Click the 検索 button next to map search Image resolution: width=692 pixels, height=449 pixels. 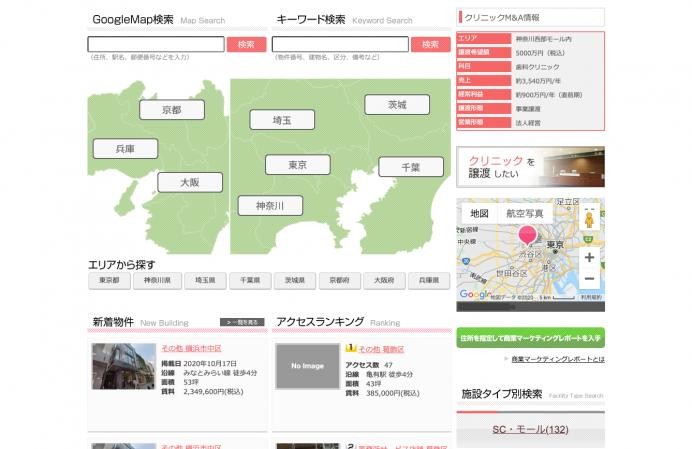click(246, 45)
